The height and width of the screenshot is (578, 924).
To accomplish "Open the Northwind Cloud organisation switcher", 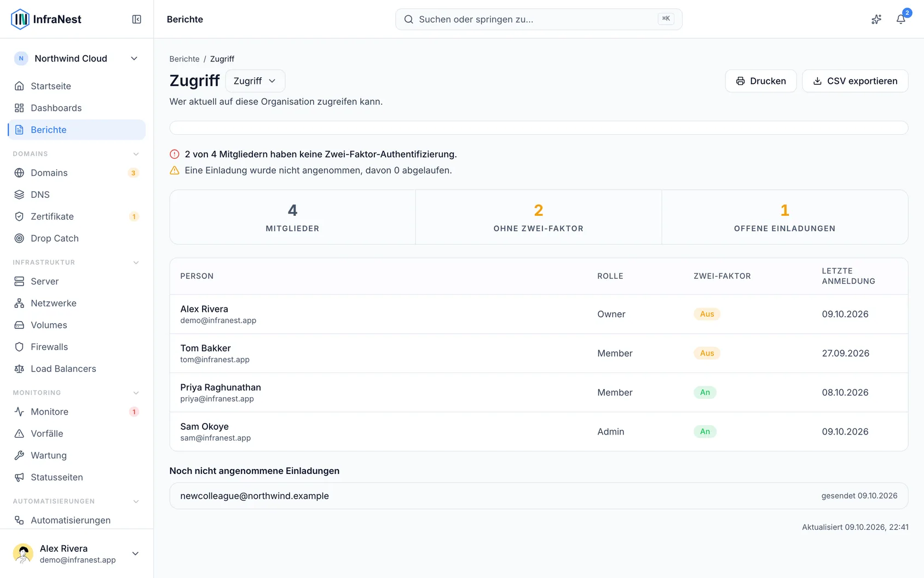I will click(x=77, y=59).
